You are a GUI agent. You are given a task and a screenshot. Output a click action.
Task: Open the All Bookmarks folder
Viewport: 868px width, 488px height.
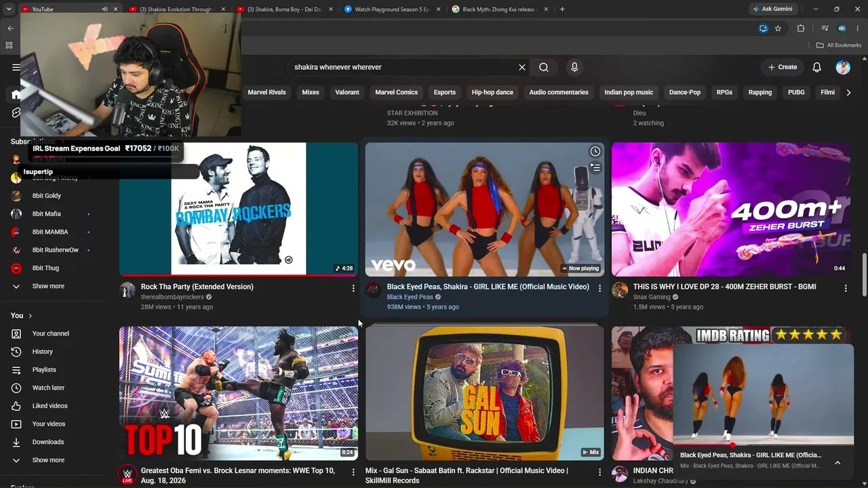tap(839, 45)
